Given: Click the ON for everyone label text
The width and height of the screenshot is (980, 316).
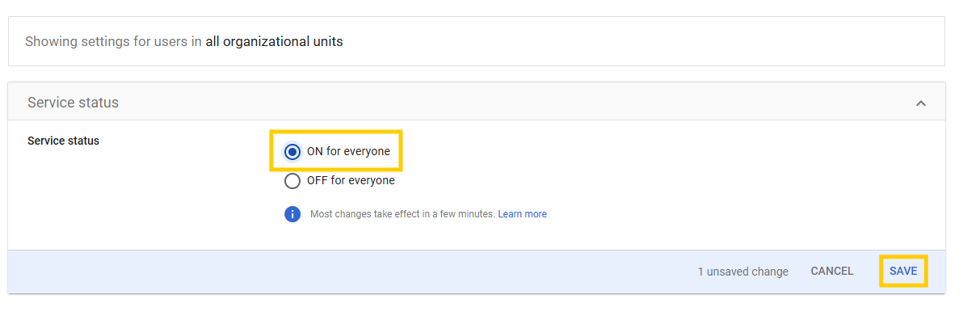Looking at the screenshot, I should coord(348,151).
